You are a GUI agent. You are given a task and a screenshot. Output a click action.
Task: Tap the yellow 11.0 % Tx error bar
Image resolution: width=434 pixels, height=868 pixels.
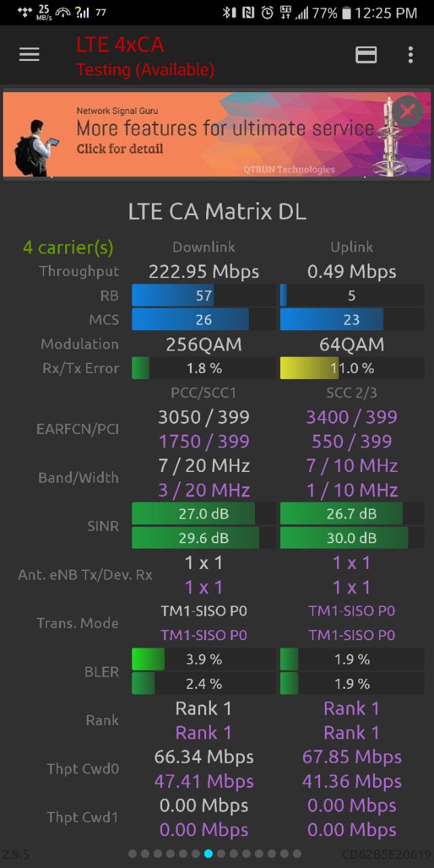tap(352, 368)
